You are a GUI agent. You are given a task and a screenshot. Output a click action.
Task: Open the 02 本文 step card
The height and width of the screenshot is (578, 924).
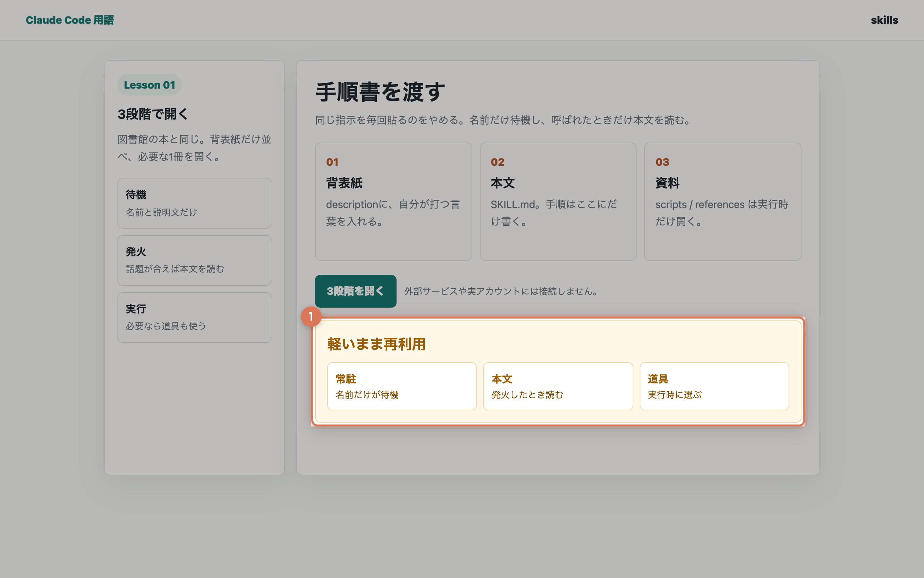(558, 201)
